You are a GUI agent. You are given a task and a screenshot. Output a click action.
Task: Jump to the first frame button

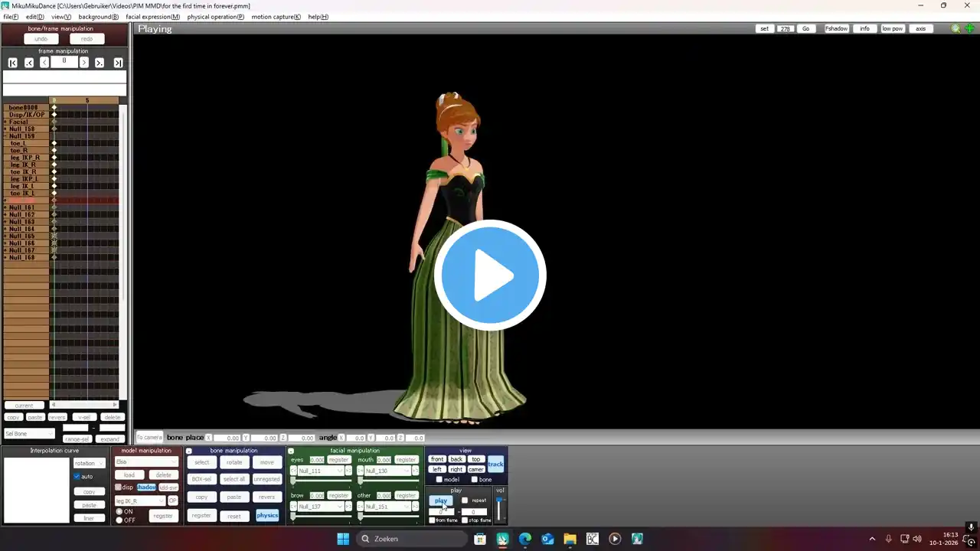(13, 63)
